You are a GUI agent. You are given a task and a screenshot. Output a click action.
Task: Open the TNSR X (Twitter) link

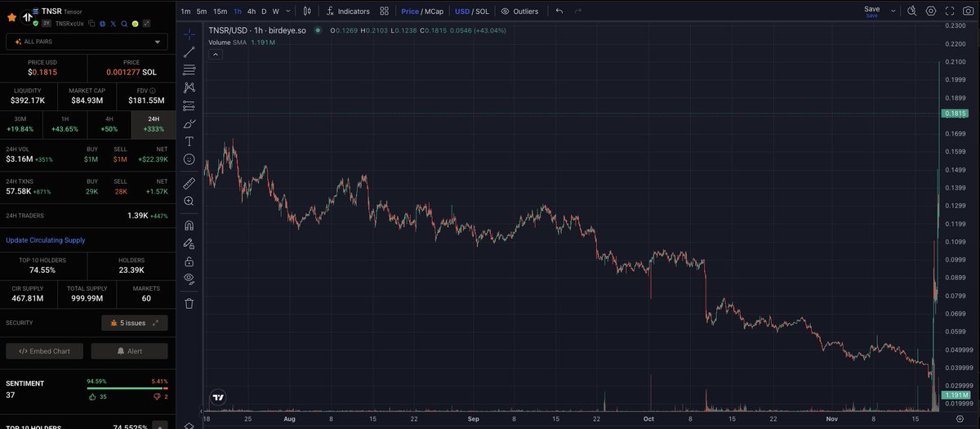113,24
